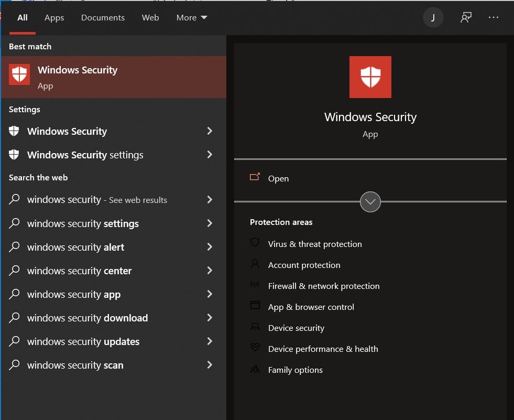Select 'windows security download' suggestion text
This screenshot has height=420, width=514.
(x=87, y=318)
